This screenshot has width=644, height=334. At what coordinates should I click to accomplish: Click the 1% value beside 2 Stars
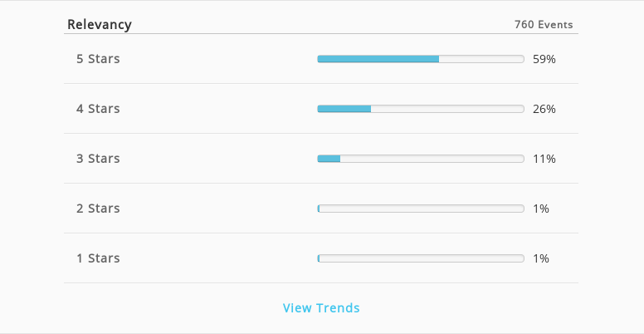[541, 209]
